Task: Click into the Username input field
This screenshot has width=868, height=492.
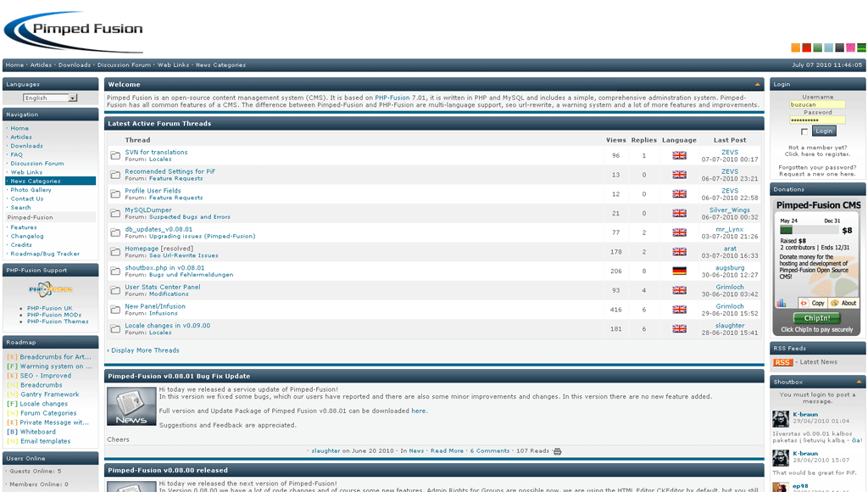Action: (x=817, y=104)
